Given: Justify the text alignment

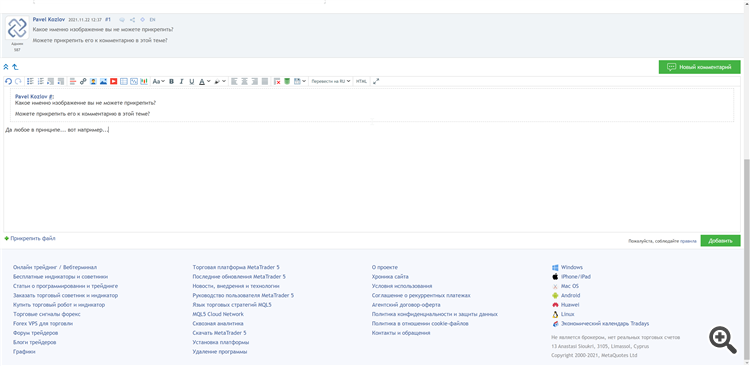Looking at the screenshot, I should [x=265, y=81].
